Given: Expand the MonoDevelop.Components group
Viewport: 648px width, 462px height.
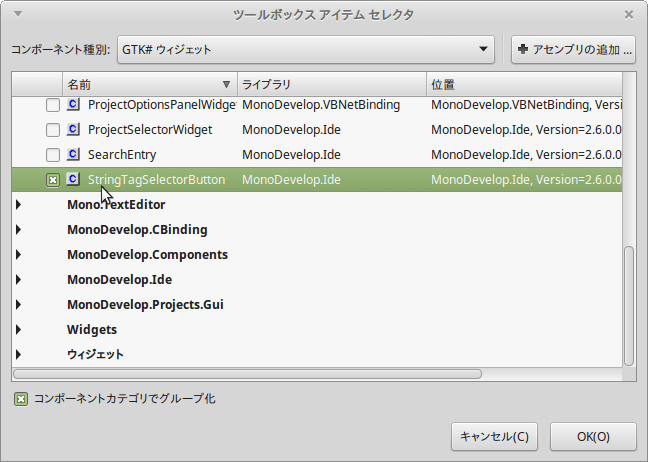Looking at the screenshot, I should tap(19, 255).
